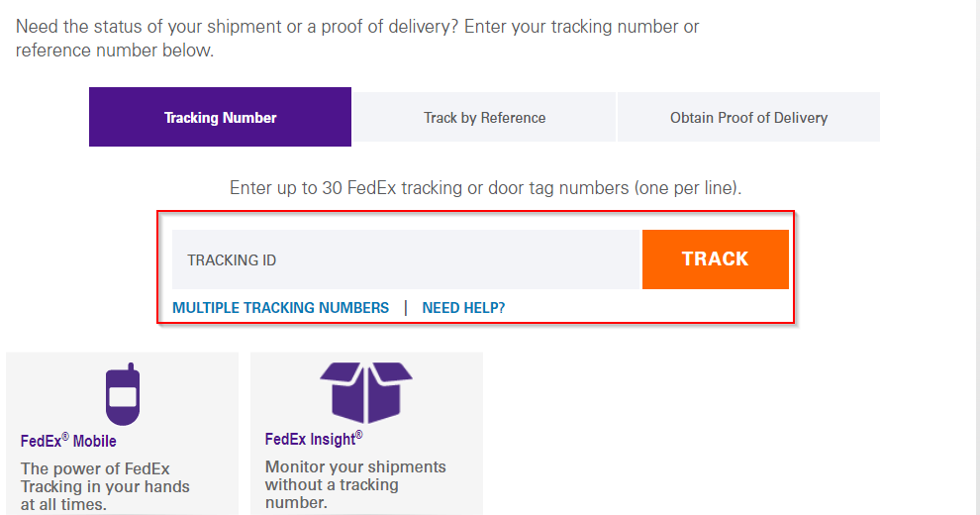Click the NEED HELP? link
Screen dimensions: 980x515
463,308
